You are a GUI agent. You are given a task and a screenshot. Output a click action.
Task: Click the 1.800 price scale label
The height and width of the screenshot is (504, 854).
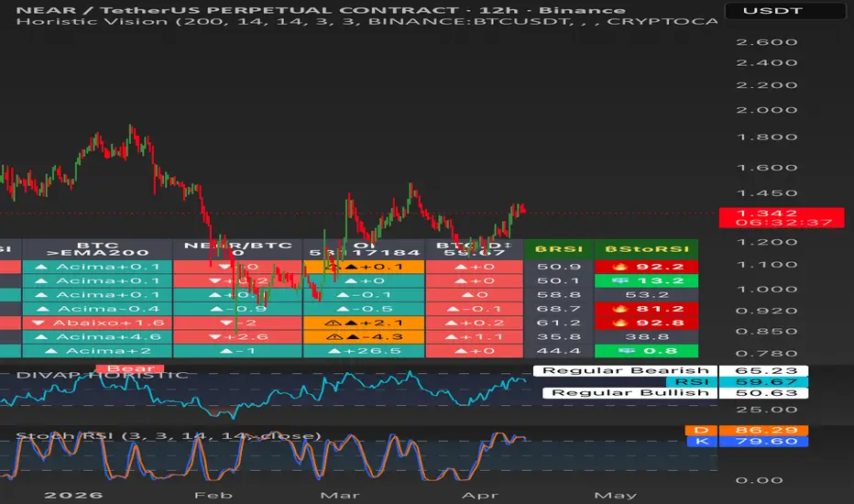point(767,137)
